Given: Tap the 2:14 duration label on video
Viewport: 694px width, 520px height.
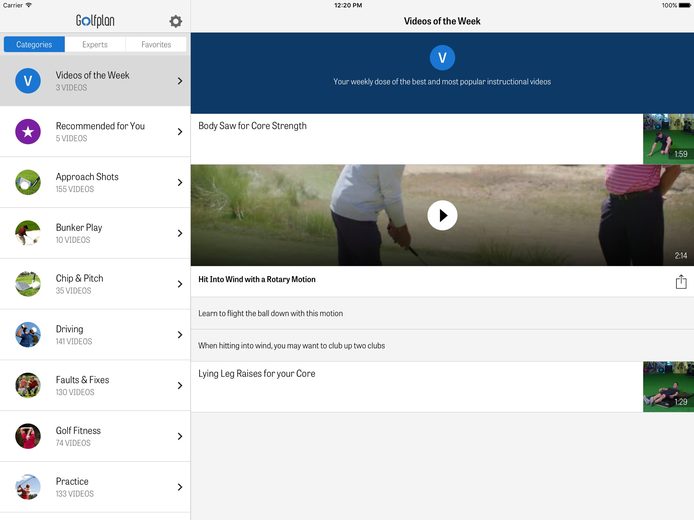Looking at the screenshot, I should tap(681, 256).
